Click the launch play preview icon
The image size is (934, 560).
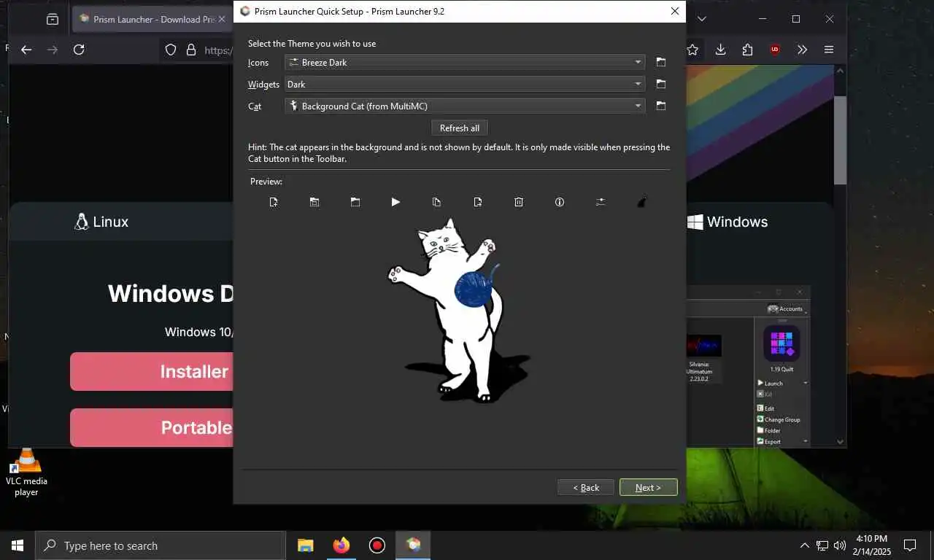(x=395, y=202)
